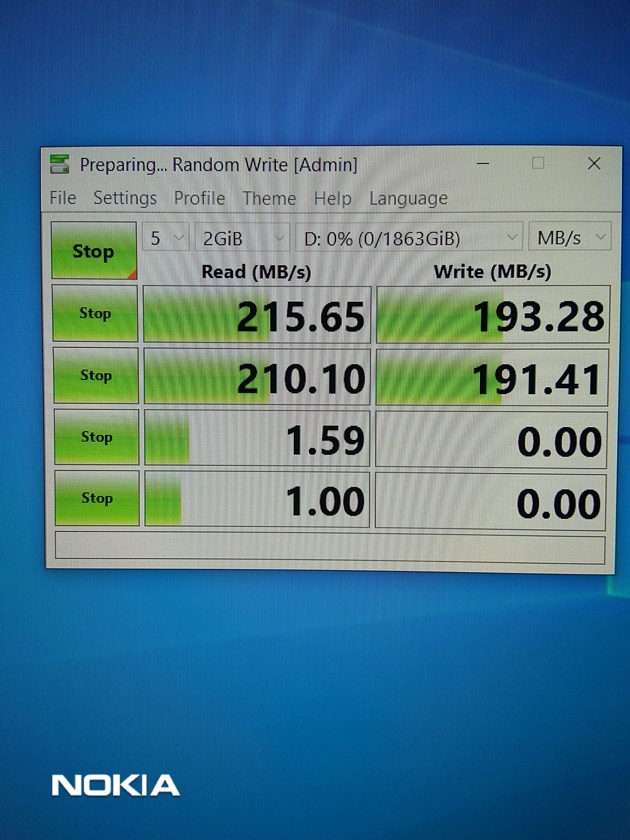Open the File menu
The image size is (630, 840).
63,198
